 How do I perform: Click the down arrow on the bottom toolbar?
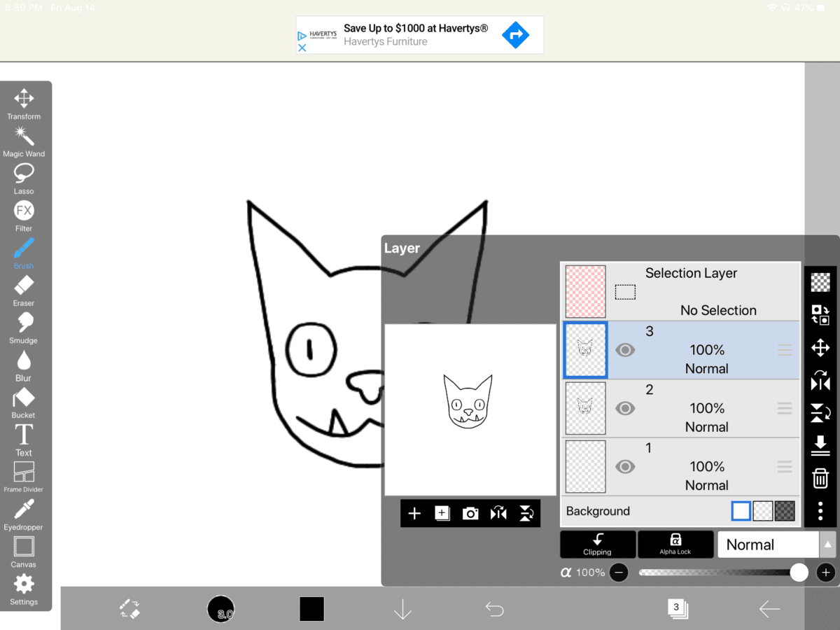click(x=402, y=609)
